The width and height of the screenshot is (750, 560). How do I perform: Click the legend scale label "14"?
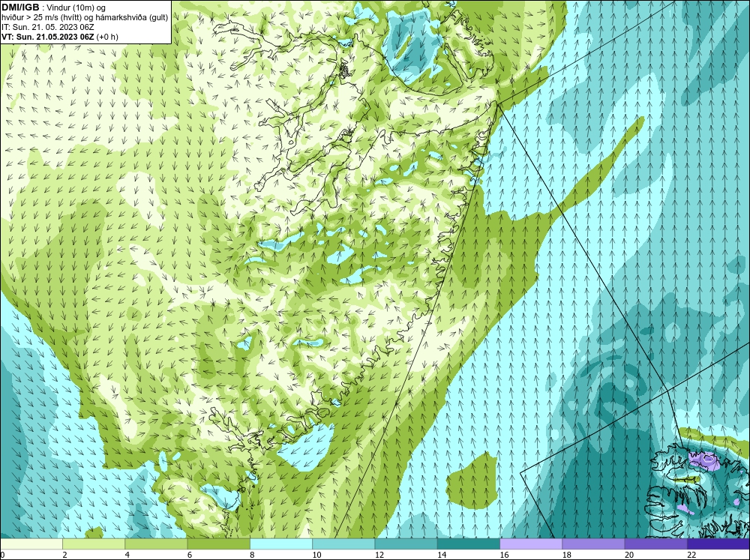coord(442,555)
